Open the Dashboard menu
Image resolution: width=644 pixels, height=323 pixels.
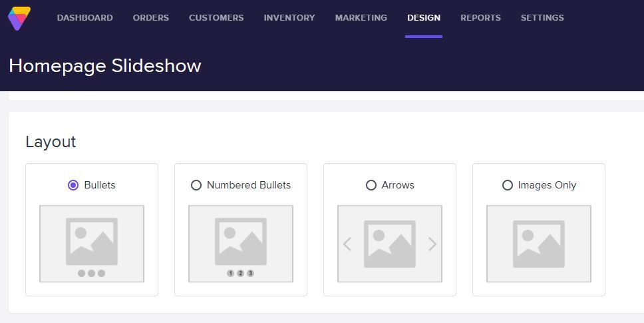point(84,18)
